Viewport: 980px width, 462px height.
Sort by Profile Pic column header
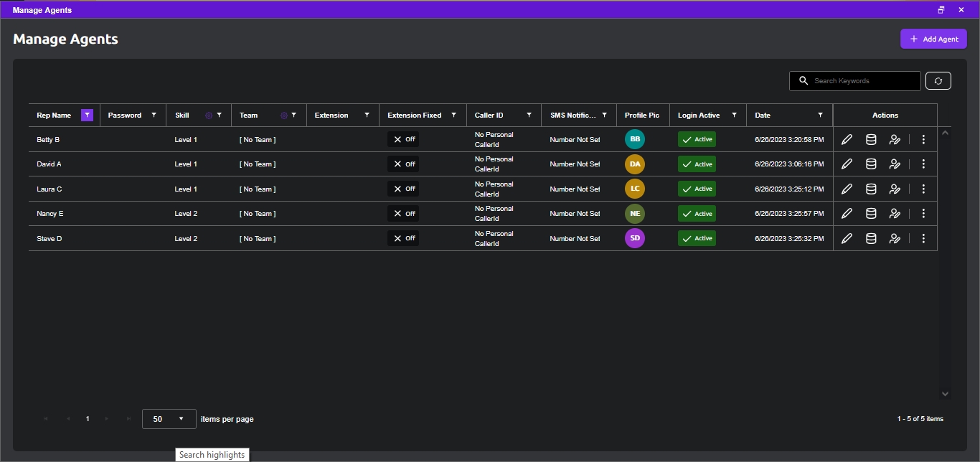[x=642, y=115]
